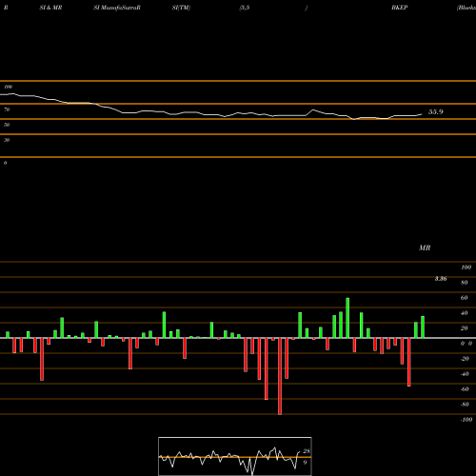The width and height of the screenshot is (476, 476).
Task: Click the MR axis label 60
Action: coord(465,298)
